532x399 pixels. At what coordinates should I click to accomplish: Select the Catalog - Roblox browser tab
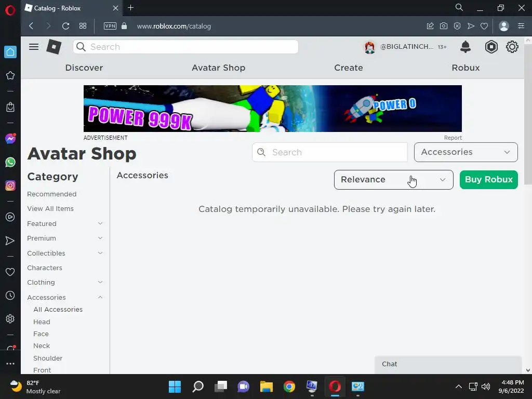click(x=71, y=8)
